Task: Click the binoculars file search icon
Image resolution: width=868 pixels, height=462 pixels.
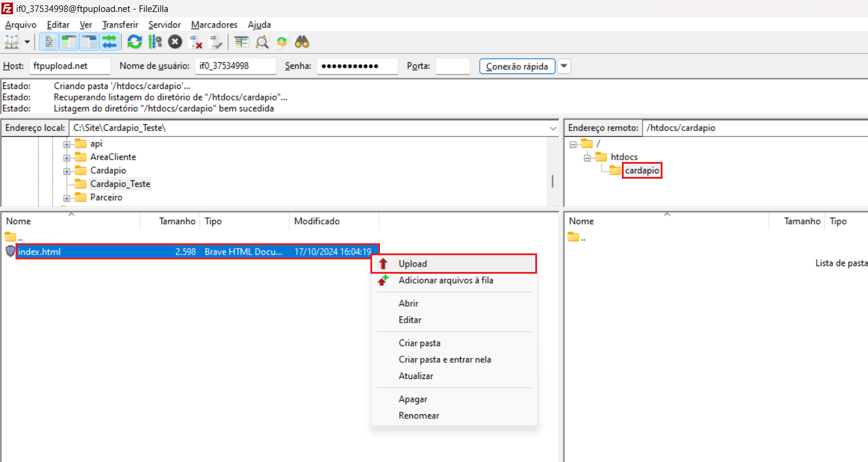Action: (302, 42)
